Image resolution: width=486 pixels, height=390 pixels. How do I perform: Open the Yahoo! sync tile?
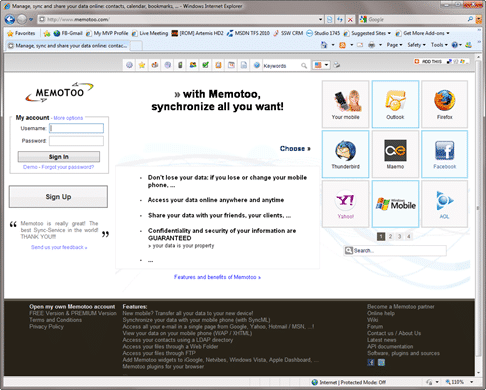click(345, 204)
